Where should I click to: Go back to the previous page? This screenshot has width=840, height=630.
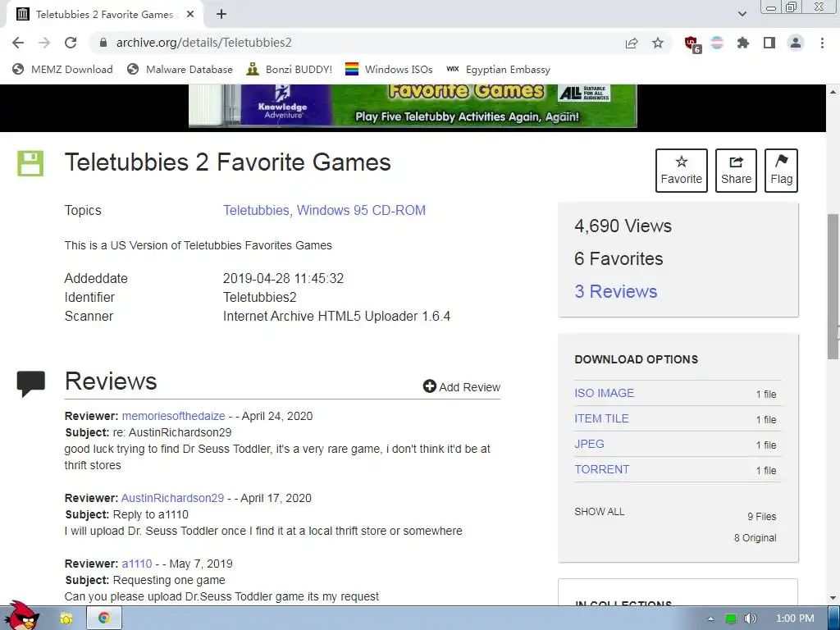[18, 43]
